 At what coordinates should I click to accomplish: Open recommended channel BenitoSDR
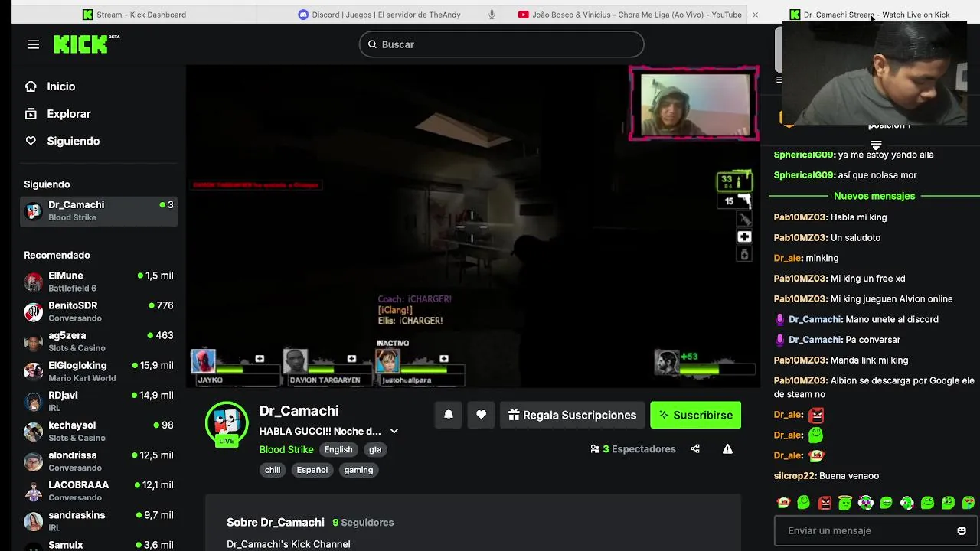(x=100, y=311)
